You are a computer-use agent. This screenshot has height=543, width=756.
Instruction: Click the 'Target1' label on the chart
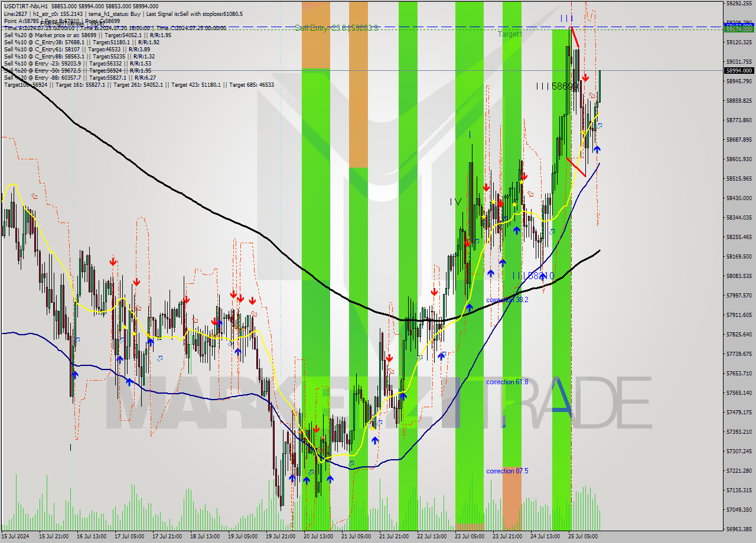510,34
